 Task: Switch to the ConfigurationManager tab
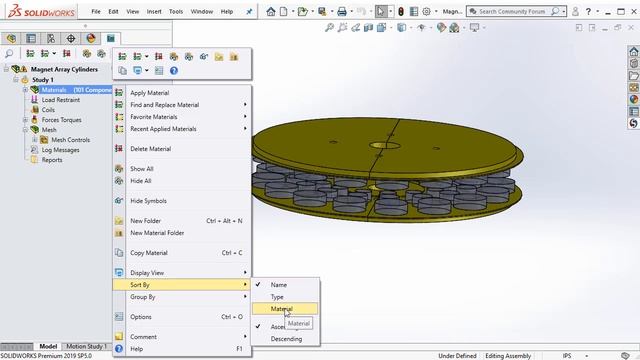click(51, 38)
